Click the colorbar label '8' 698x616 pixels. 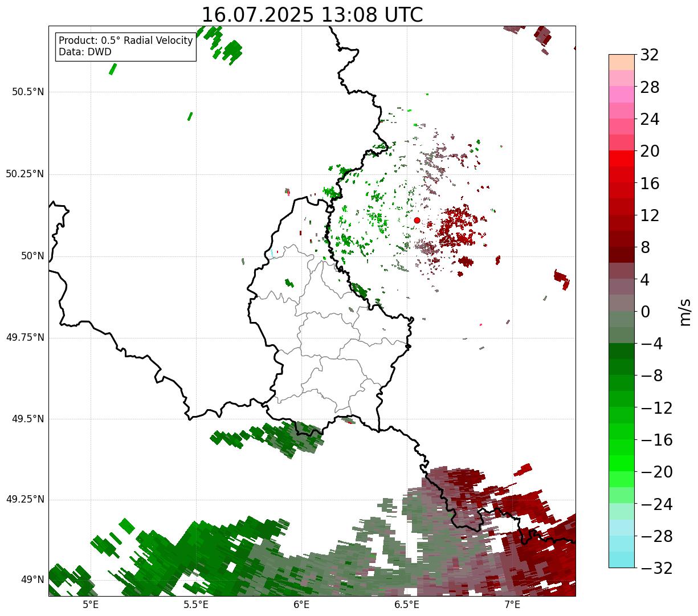click(x=645, y=248)
